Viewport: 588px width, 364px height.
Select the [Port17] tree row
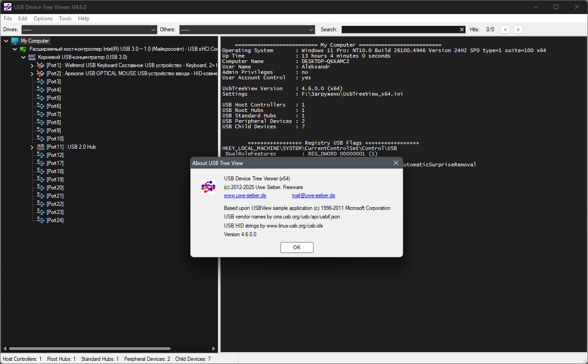(x=55, y=163)
